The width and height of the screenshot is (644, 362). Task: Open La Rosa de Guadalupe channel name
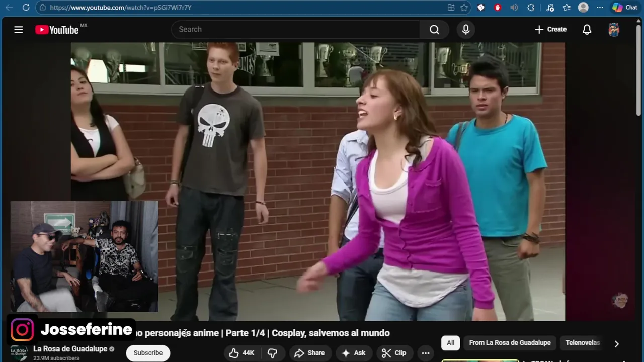pyautogui.click(x=70, y=349)
